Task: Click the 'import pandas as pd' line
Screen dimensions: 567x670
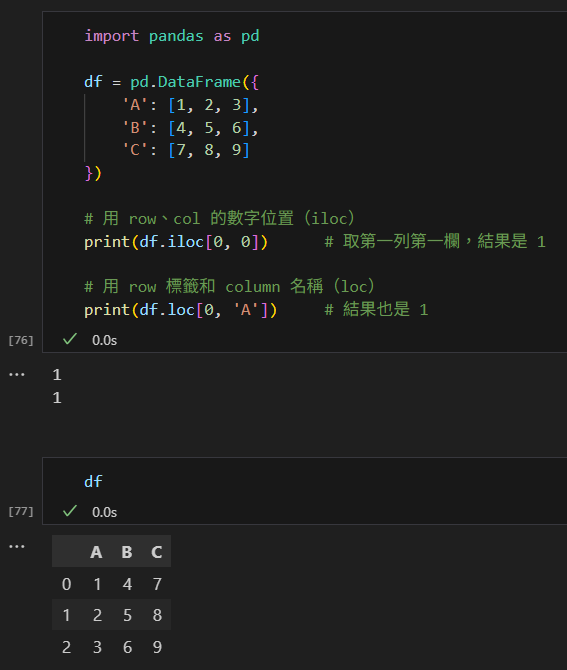Action: coord(172,36)
